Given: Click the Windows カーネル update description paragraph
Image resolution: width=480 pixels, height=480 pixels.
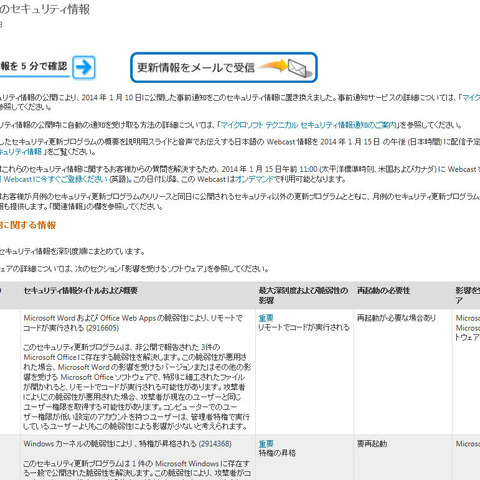Looking at the screenshot, I should tap(137, 469).
